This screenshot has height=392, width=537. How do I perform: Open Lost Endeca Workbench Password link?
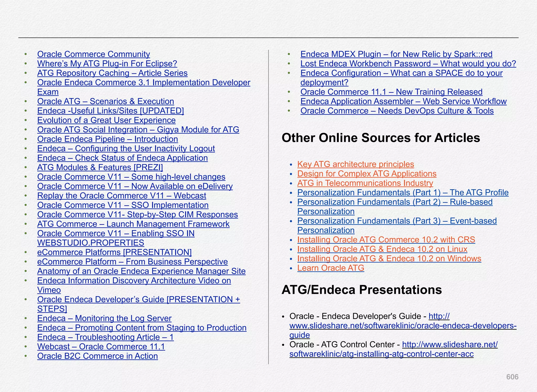(408, 64)
